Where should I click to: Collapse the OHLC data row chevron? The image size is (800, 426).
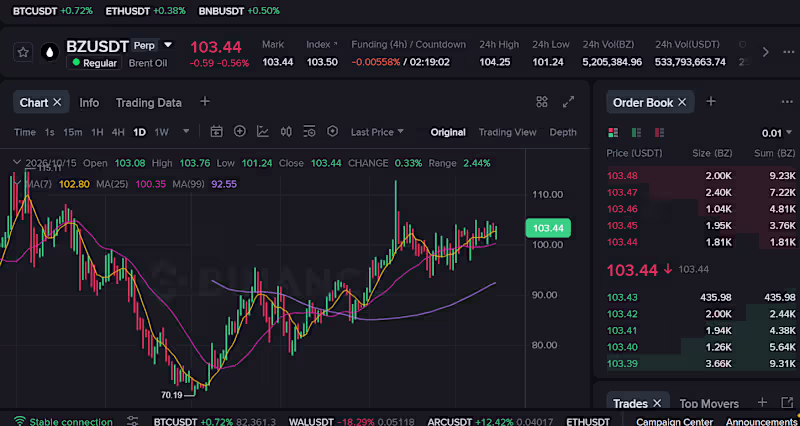(x=17, y=163)
